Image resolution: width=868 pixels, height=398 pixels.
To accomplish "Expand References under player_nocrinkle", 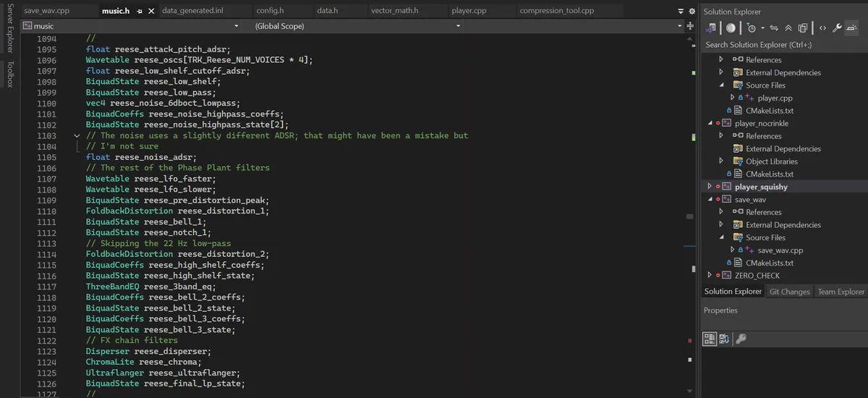I will coord(721,136).
